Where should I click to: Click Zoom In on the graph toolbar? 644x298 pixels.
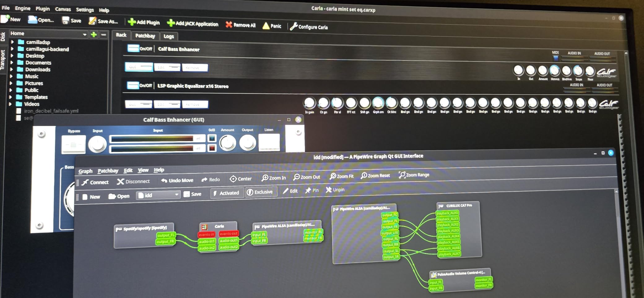(x=274, y=178)
